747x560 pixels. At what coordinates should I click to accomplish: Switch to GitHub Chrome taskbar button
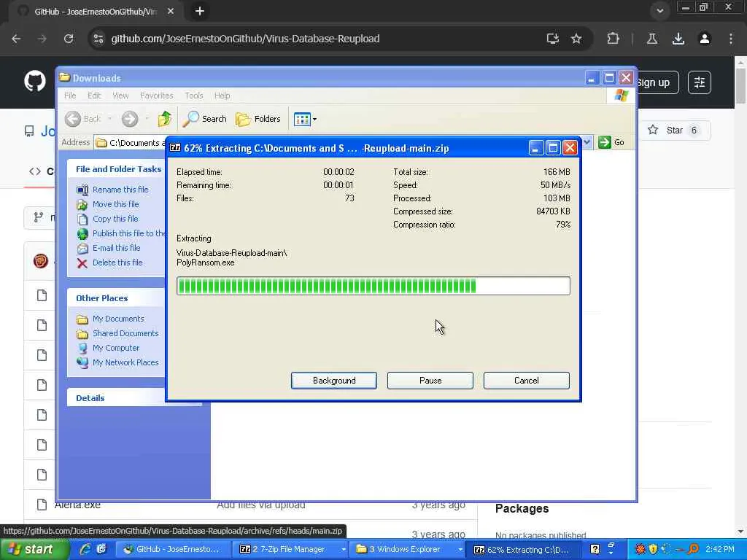tap(172, 550)
